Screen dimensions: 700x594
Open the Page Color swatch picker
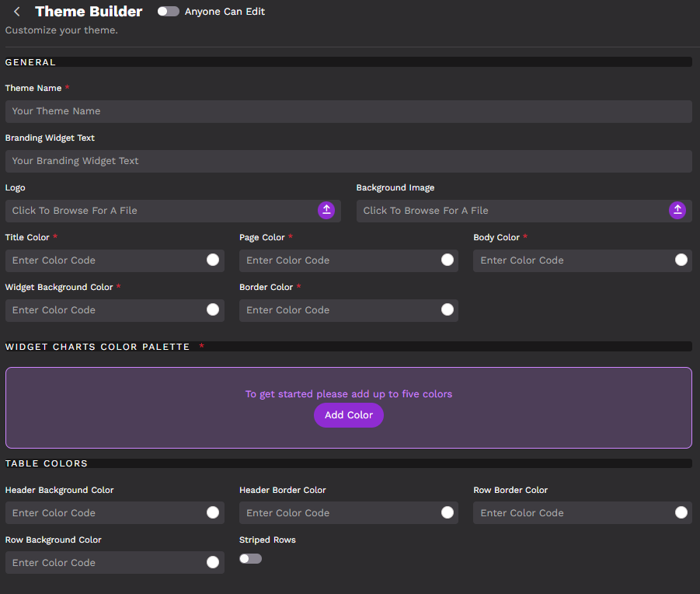[x=448, y=260]
